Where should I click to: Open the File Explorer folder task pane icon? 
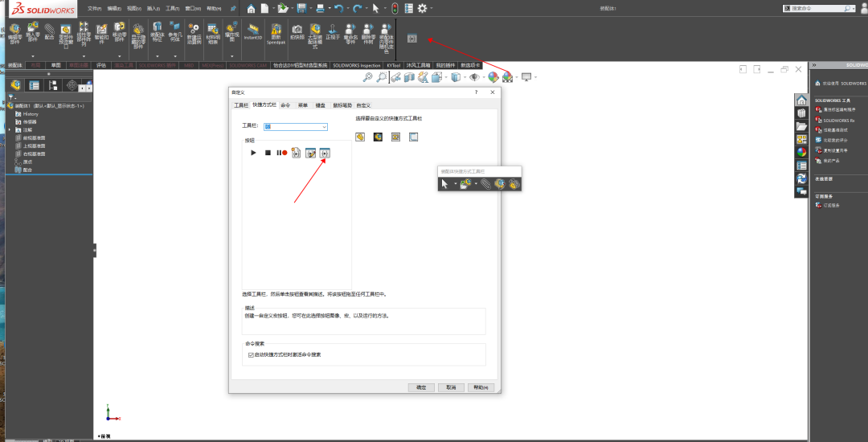coord(801,126)
